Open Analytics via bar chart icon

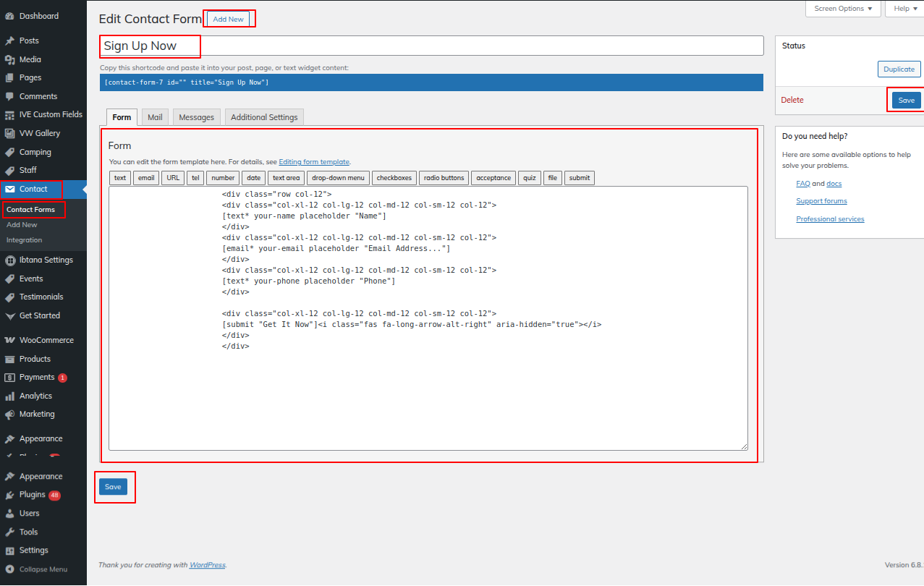coord(9,396)
